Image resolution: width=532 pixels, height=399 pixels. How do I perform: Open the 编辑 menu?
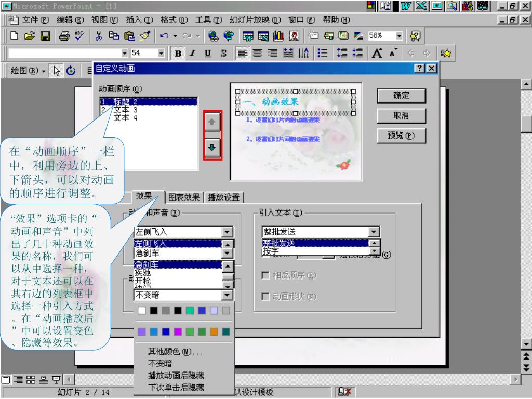pyautogui.click(x=70, y=20)
